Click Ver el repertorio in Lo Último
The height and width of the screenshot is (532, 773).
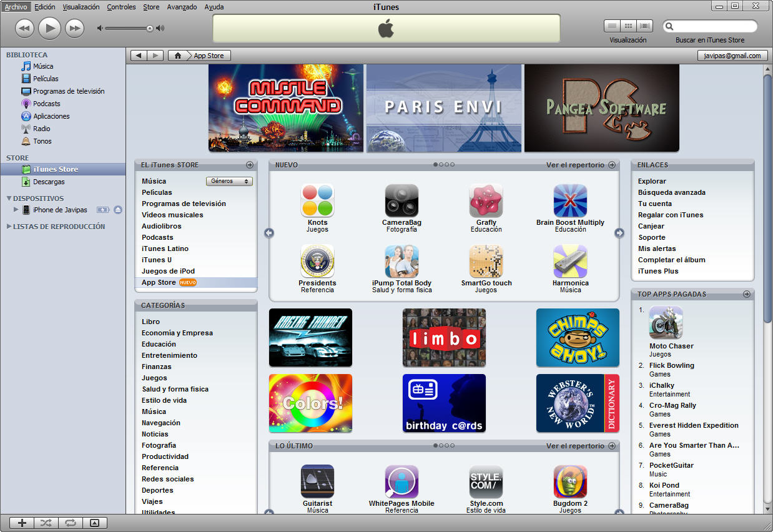coord(581,446)
